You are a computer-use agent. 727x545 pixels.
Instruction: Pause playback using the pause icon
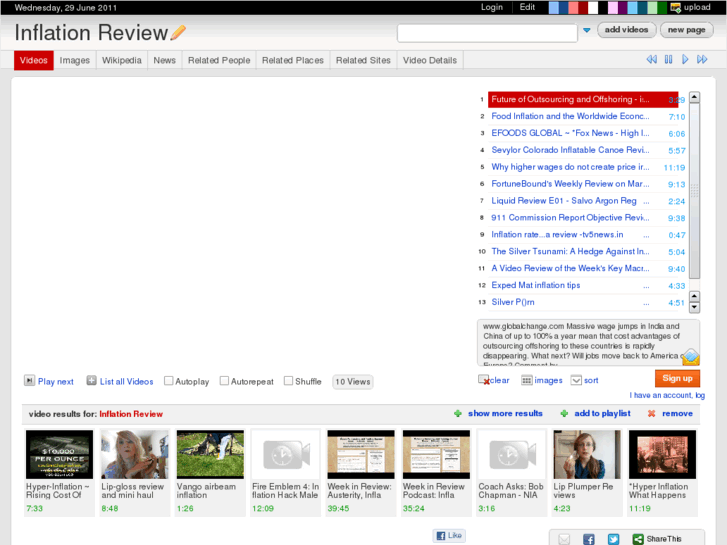click(x=668, y=59)
